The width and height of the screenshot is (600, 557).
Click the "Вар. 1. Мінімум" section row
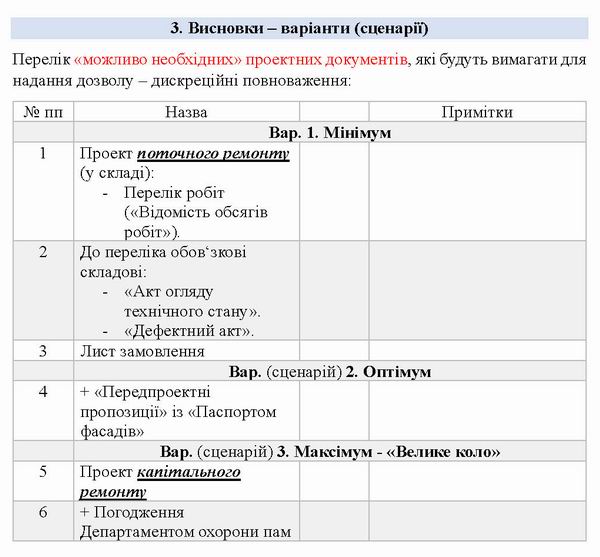coord(329,133)
